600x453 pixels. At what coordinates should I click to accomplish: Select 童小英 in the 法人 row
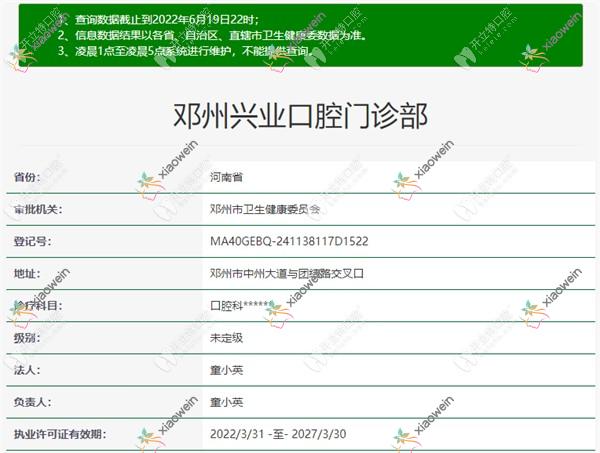[x=226, y=370]
